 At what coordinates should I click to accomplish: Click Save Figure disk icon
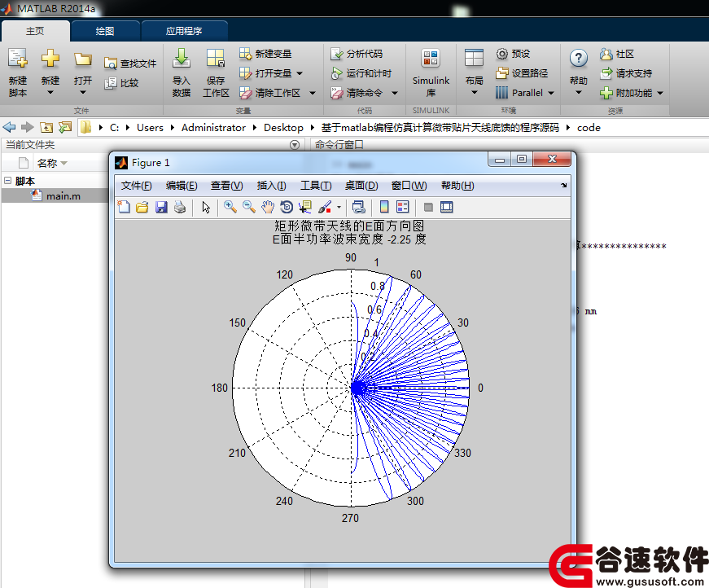[161, 207]
